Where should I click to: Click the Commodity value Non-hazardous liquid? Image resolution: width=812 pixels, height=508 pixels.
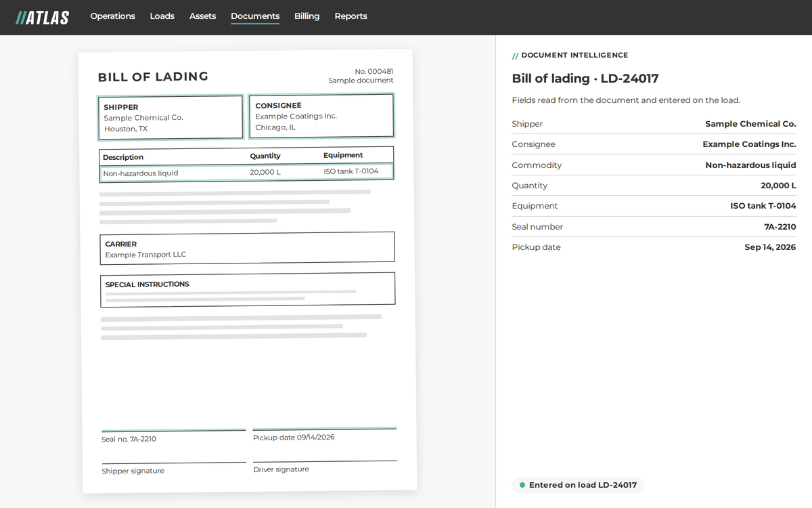coord(750,165)
